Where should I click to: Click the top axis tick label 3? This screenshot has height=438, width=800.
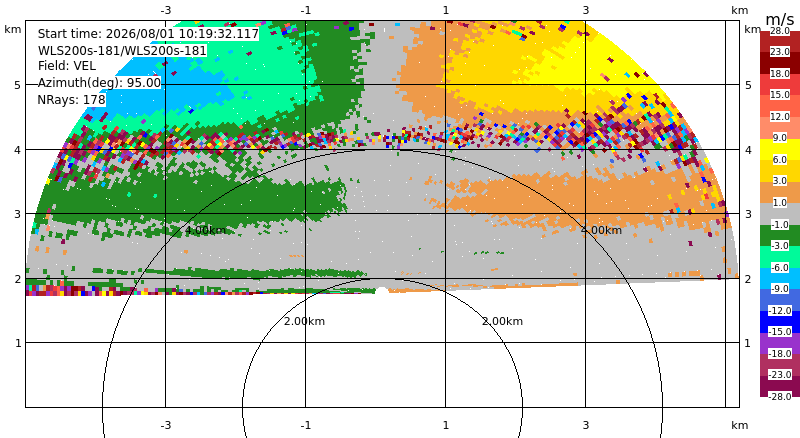586,10
